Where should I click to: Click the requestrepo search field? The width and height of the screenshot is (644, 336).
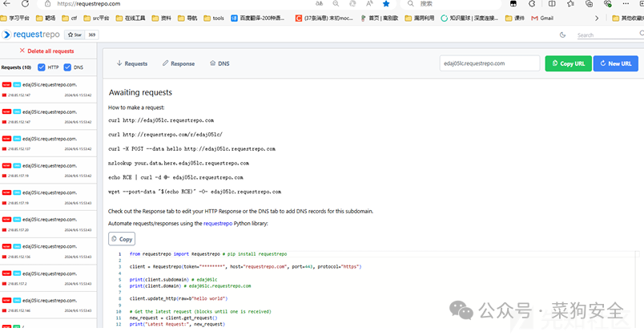click(610, 35)
